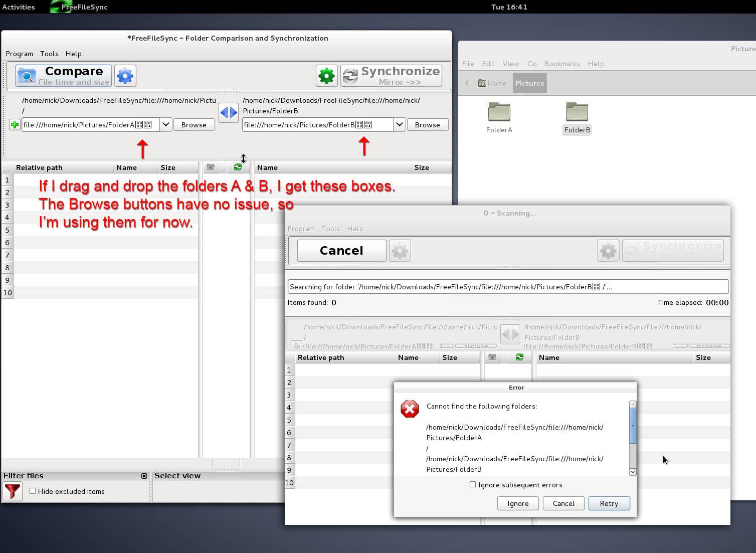
Task: Open left folder path dropdown arrow
Action: pyautogui.click(x=166, y=124)
